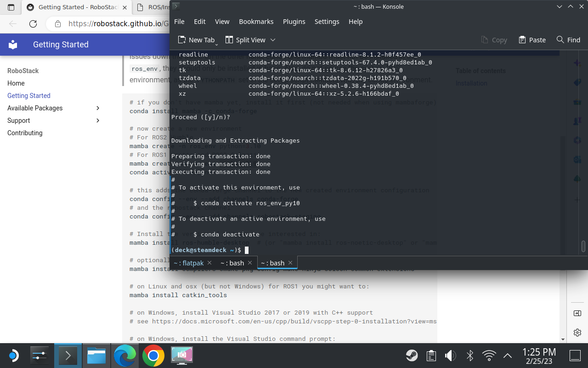This screenshot has height=368, width=588.
Task: Open the Home link in RoboStack sidebar
Action: (x=16, y=83)
